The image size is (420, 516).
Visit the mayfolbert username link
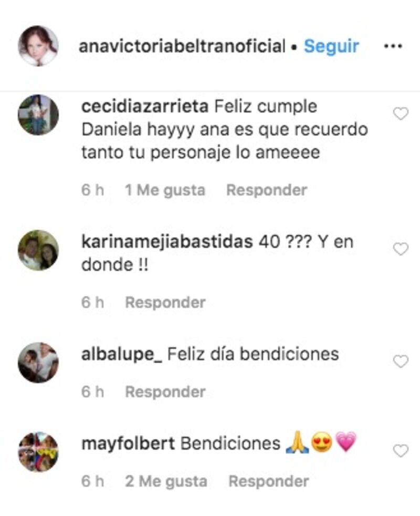click(x=128, y=443)
